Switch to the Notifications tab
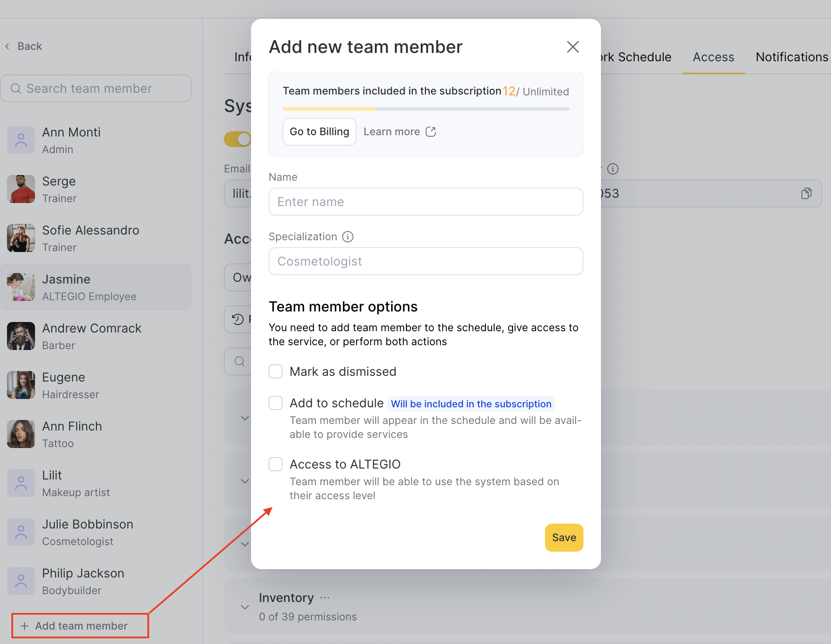Screen dimensions: 831x644 point(792,57)
